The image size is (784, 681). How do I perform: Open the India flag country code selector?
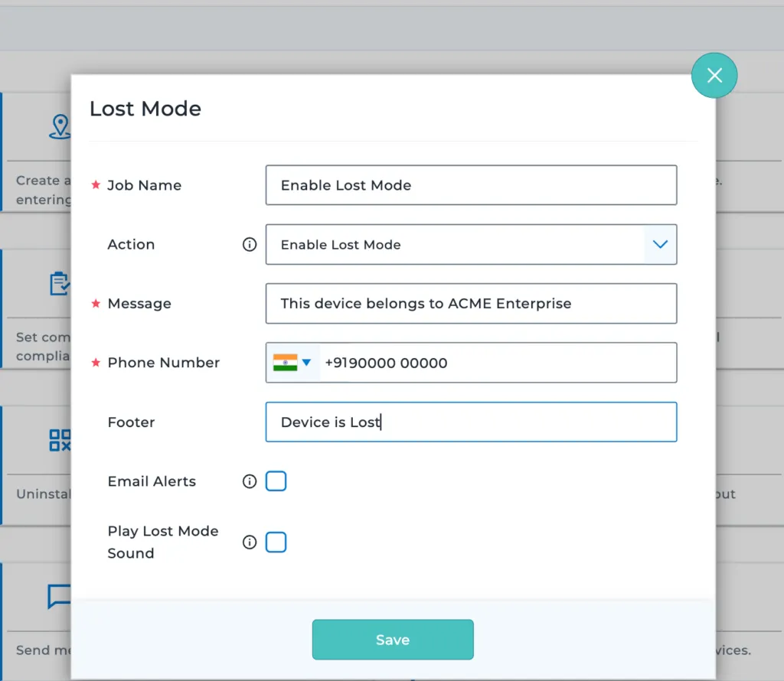click(x=292, y=363)
